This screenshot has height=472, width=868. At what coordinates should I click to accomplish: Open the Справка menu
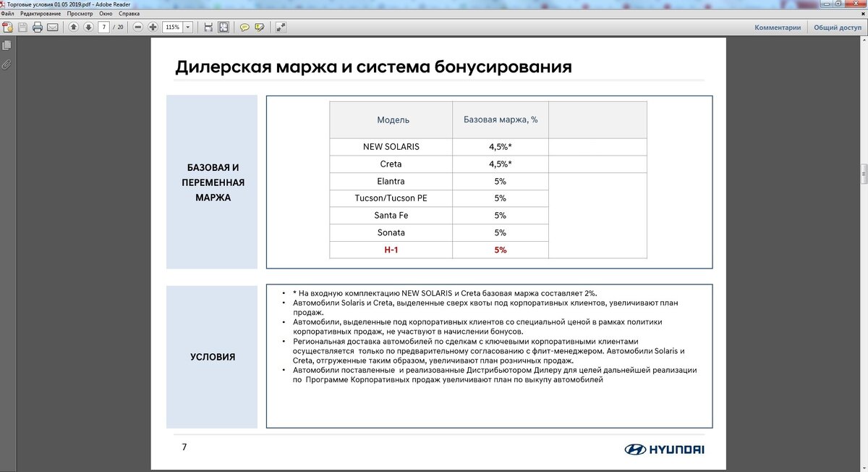tap(129, 14)
